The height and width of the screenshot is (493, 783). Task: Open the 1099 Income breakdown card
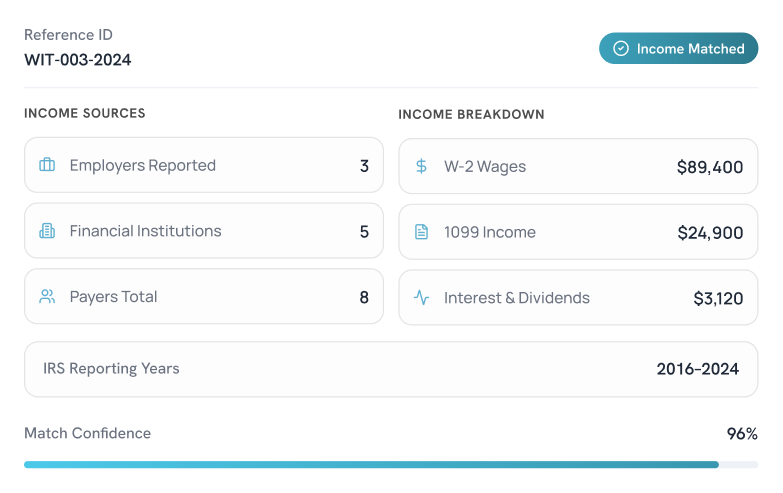pyautogui.click(x=578, y=232)
